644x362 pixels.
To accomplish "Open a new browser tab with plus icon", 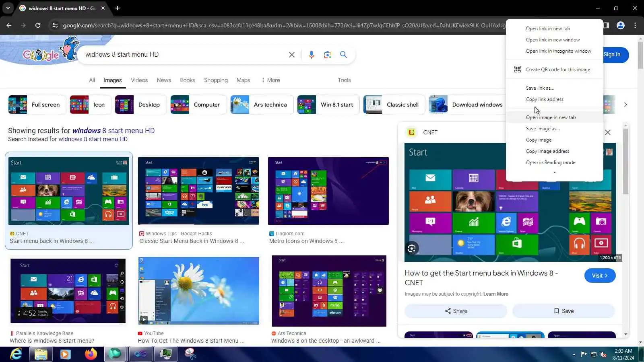I will [x=118, y=8].
